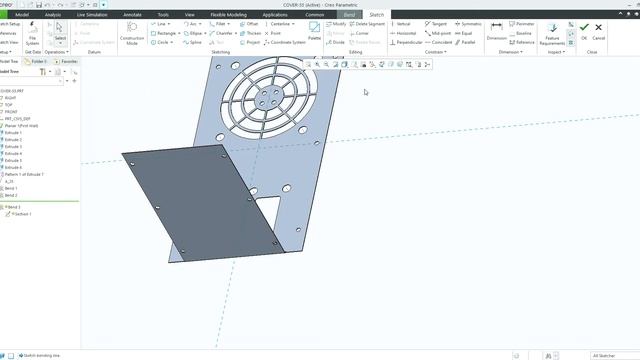Screen dimensions: 640x360
Task: Open the Circle dropdown arrow
Action: pos(171,42)
